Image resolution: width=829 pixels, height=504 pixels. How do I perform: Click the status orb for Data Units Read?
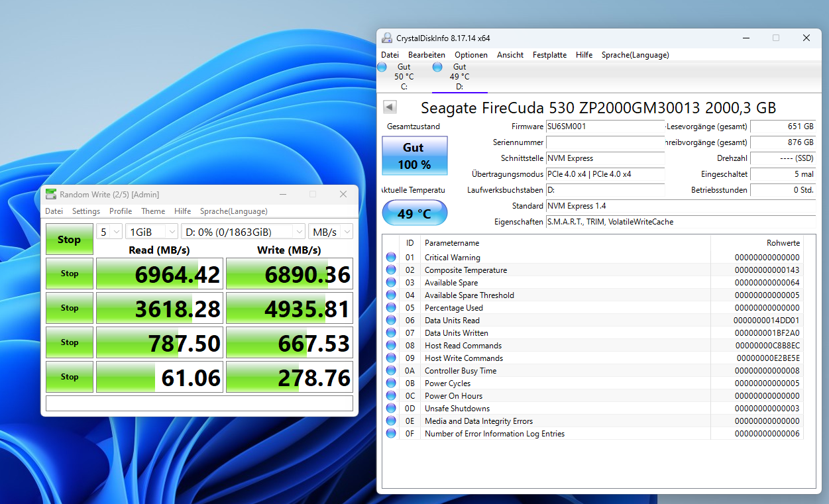[391, 320]
